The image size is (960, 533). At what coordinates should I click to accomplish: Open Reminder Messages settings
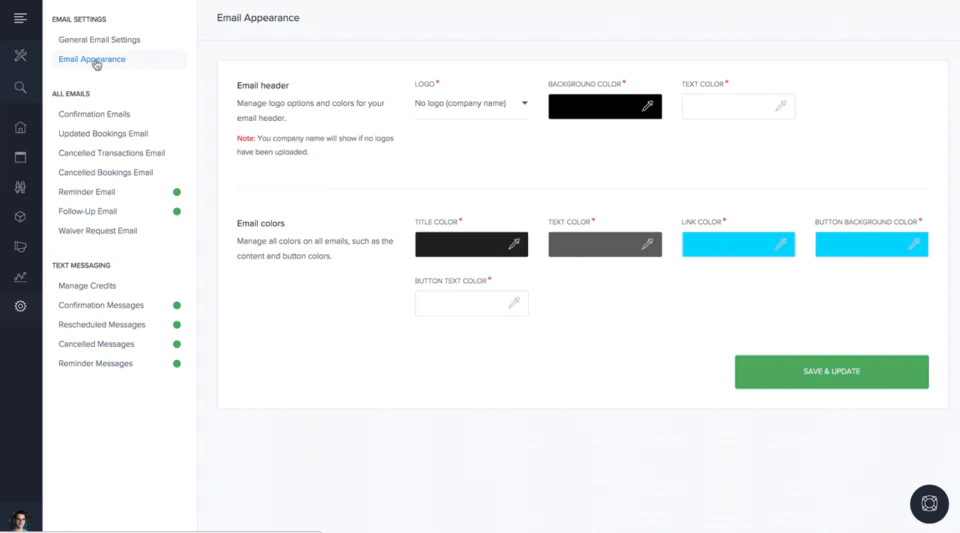coord(95,363)
